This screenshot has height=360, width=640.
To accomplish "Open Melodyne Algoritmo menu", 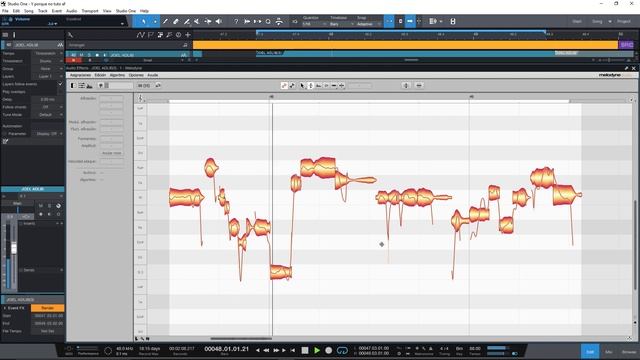I will click(x=117, y=75).
